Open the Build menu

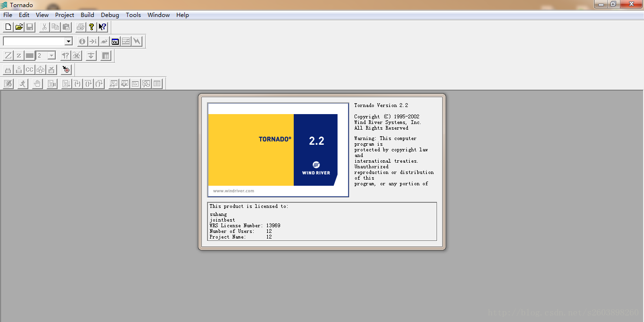point(87,15)
